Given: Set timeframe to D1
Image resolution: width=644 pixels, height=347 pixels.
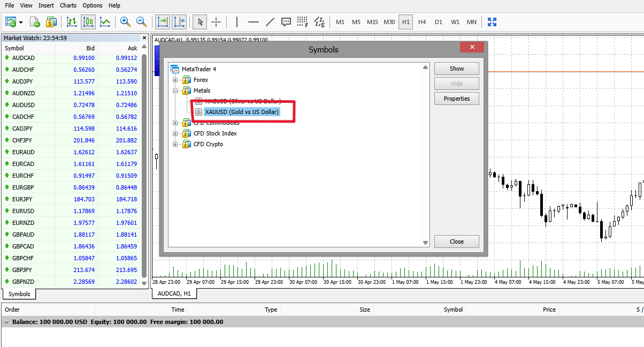Looking at the screenshot, I should tap(439, 22).
